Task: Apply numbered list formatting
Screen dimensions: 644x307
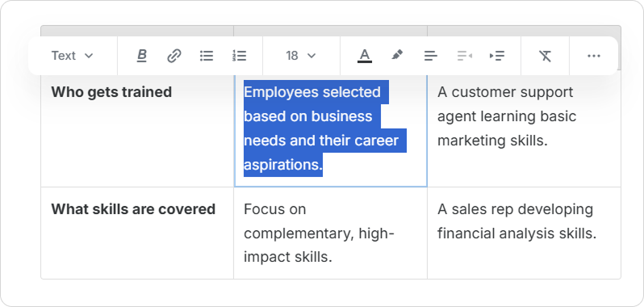Action: pyautogui.click(x=239, y=56)
